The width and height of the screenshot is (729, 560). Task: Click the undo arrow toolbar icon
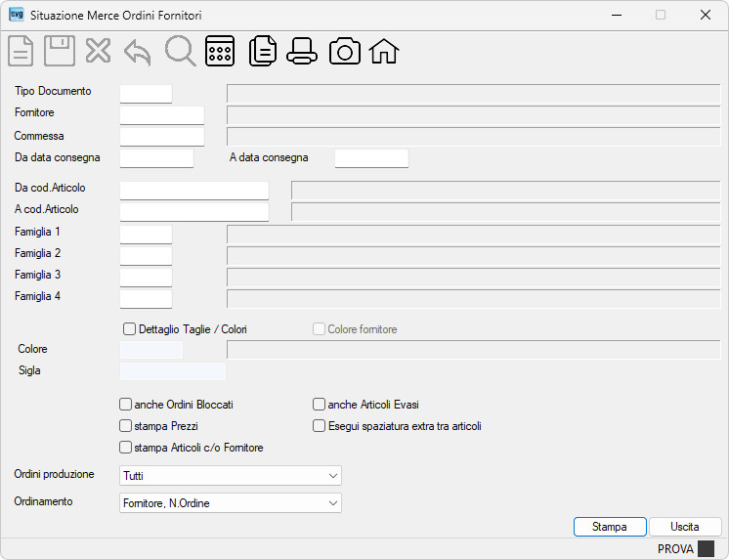click(x=138, y=52)
